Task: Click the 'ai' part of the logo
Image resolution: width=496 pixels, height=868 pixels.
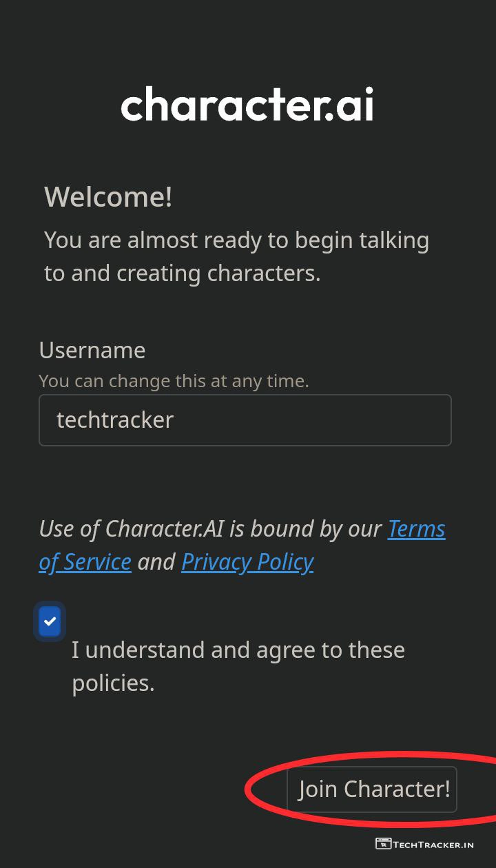Action: coord(355,105)
